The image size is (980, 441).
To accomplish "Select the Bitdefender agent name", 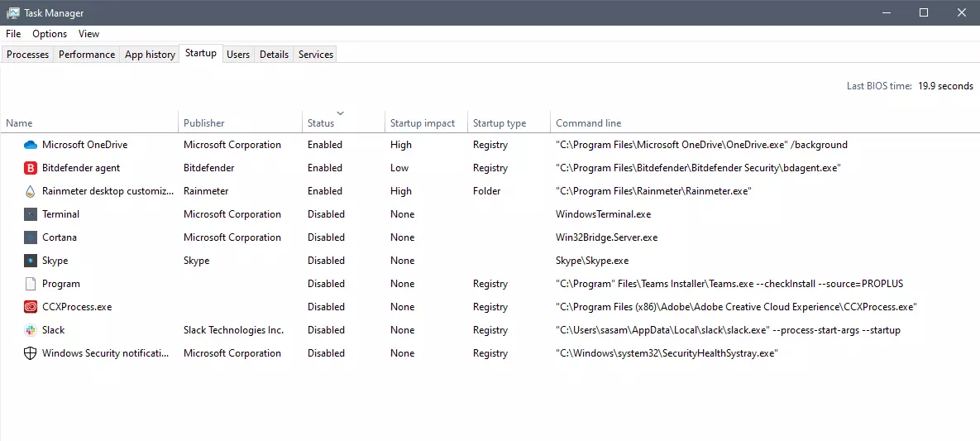I will [x=80, y=168].
